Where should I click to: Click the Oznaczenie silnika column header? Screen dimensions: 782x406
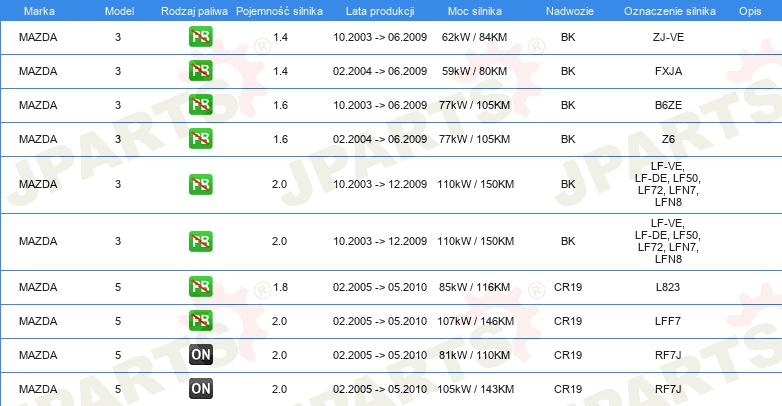click(670, 11)
